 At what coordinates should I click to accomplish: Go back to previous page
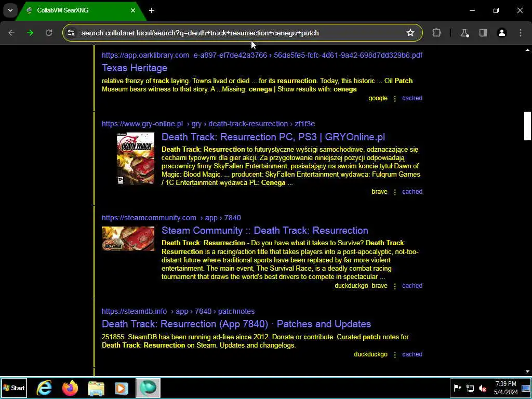[11, 33]
